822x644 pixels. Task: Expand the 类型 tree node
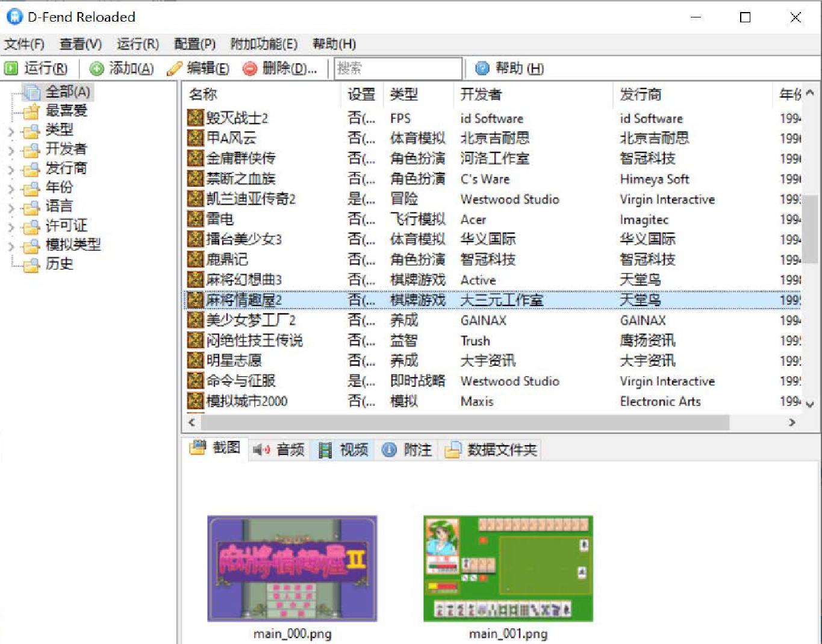click(11, 131)
